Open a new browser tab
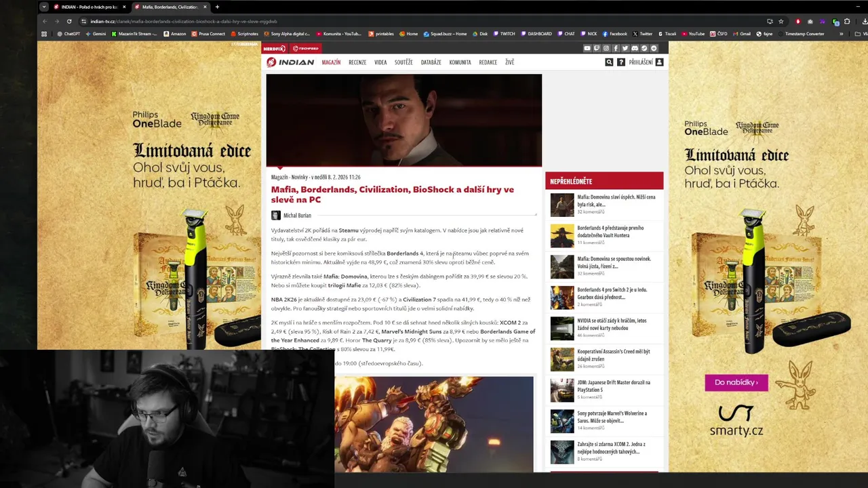The height and width of the screenshot is (488, 868). 217,7
